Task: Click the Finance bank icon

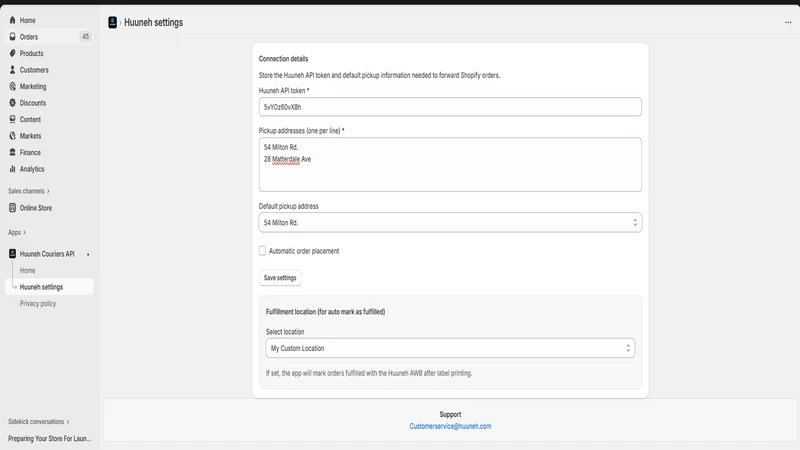Action: [12, 152]
